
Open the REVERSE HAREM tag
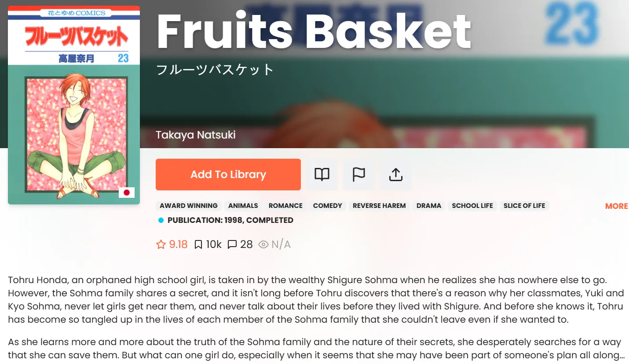tap(379, 206)
